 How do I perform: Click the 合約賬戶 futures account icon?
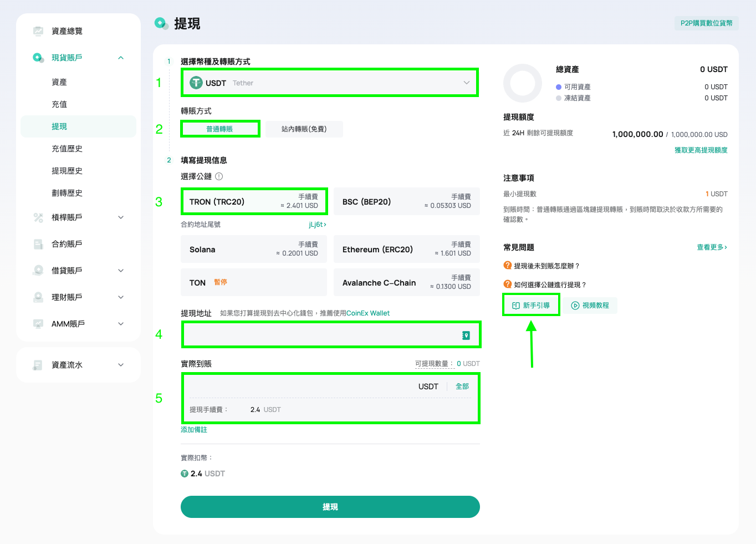tap(38, 244)
